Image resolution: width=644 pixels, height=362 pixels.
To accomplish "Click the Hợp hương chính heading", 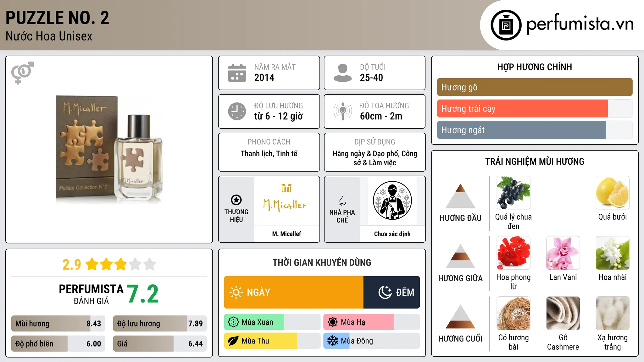I will [x=535, y=67].
